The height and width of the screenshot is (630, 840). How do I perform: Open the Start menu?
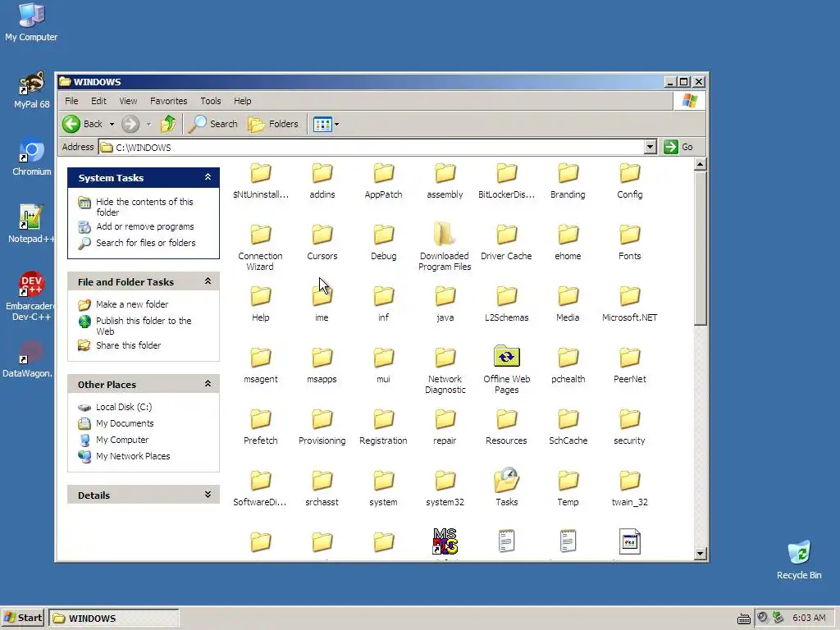pyautogui.click(x=22, y=618)
